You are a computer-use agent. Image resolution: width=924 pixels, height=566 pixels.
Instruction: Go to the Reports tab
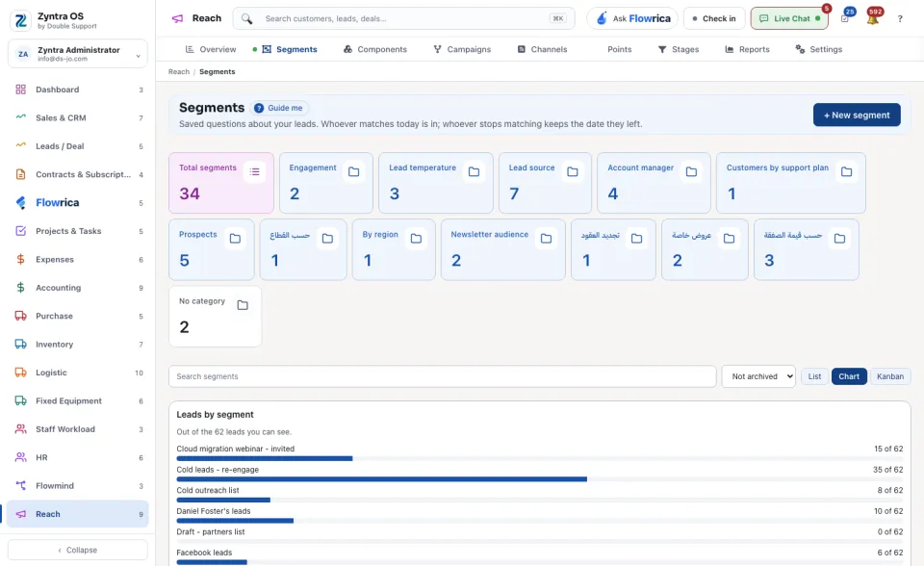[747, 49]
